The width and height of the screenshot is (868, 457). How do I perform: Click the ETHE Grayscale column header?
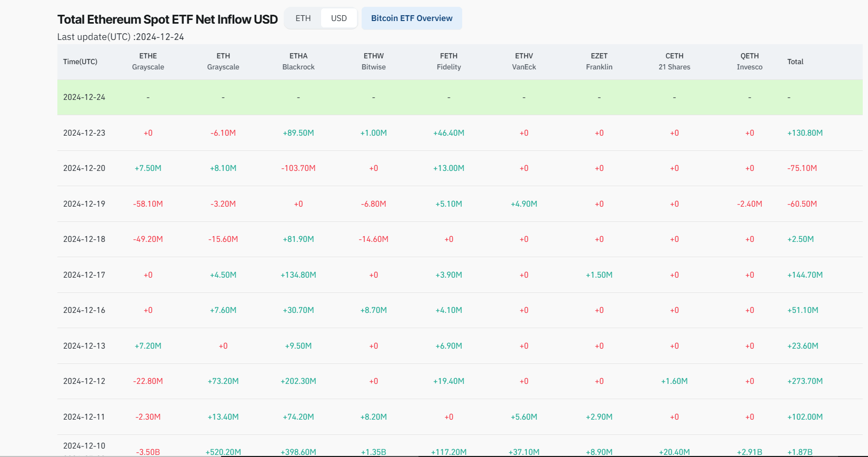(148, 62)
